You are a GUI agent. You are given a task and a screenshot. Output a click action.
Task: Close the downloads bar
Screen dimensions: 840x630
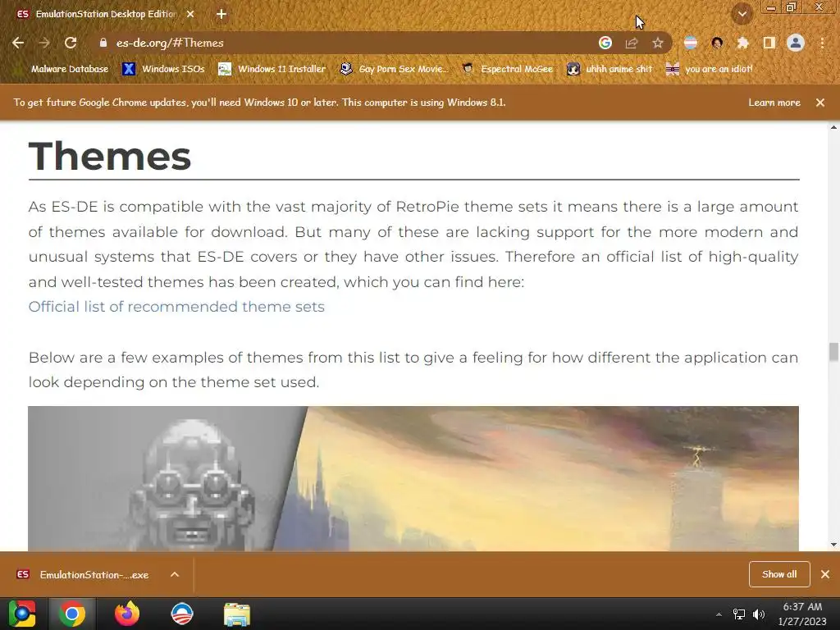click(825, 574)
